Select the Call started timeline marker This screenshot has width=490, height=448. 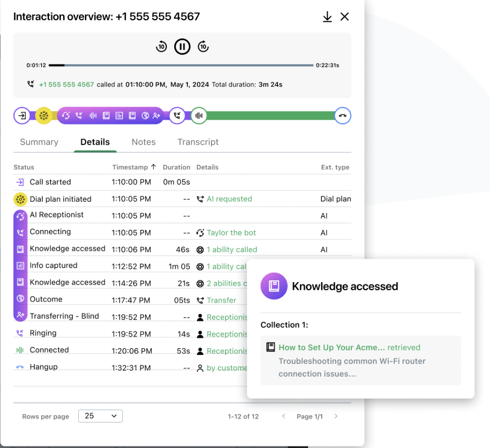click(22, 115)
